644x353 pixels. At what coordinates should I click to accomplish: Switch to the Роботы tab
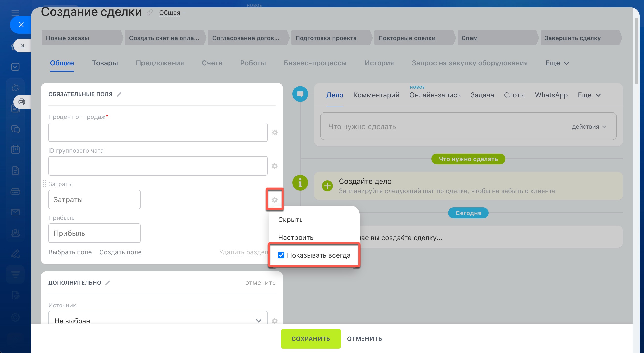click(253, 63)
